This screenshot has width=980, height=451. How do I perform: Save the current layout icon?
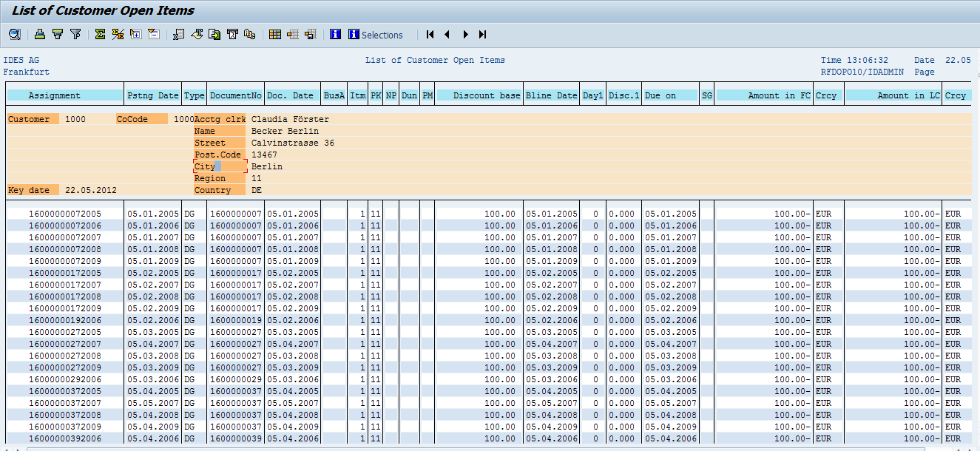tap(311, 34)
